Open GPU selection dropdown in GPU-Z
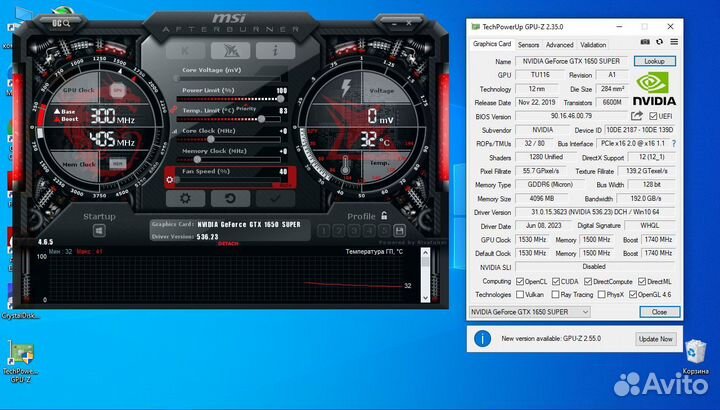 pos(530,312)
